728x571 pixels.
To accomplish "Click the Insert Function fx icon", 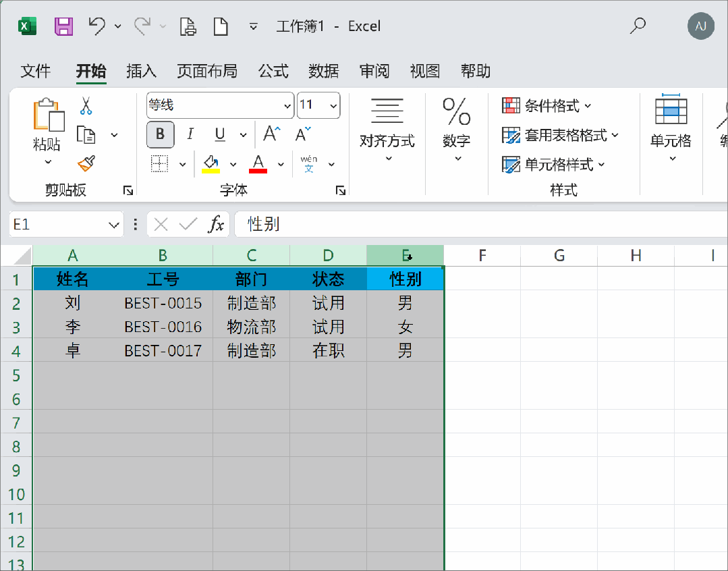I will point(216,224).
